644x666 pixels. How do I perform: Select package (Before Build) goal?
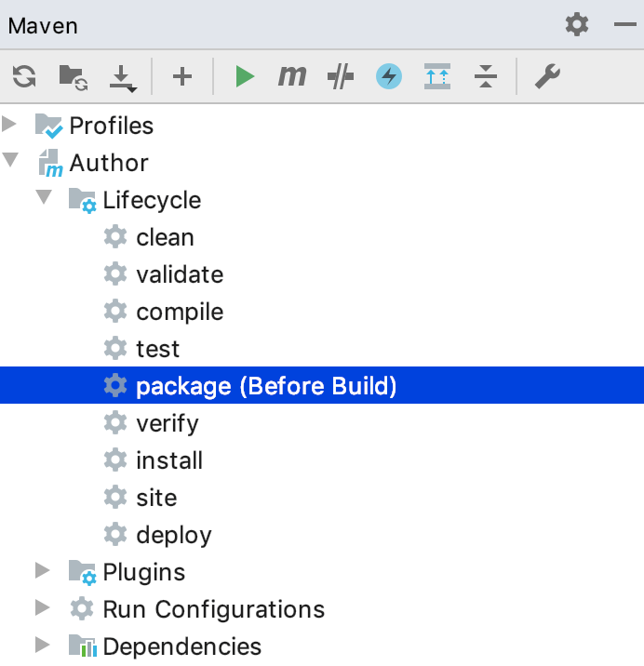tap(266, 386)
